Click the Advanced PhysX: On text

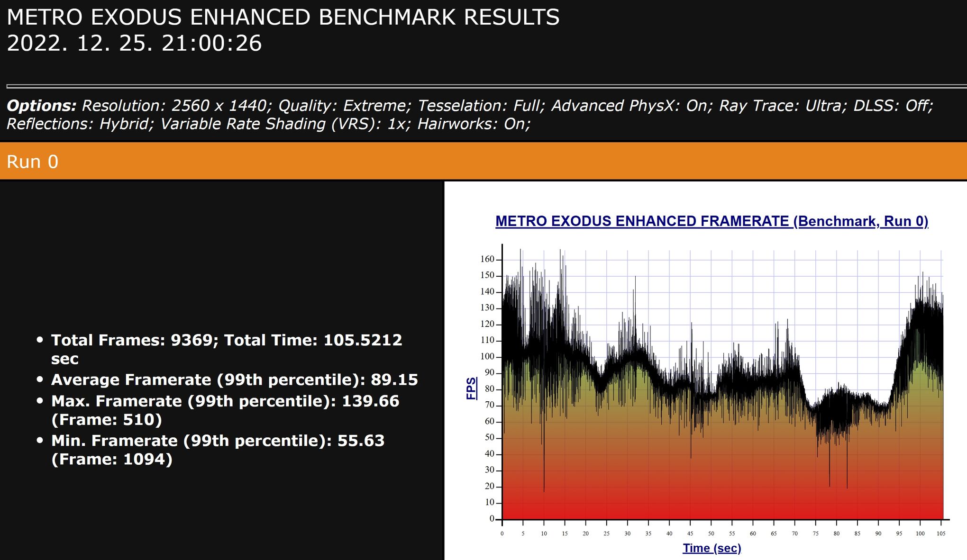click(632, 106)
